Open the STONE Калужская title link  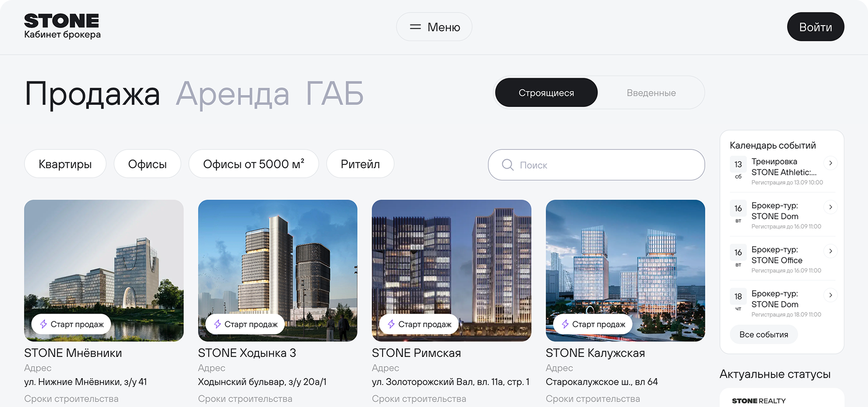[595, 353]
